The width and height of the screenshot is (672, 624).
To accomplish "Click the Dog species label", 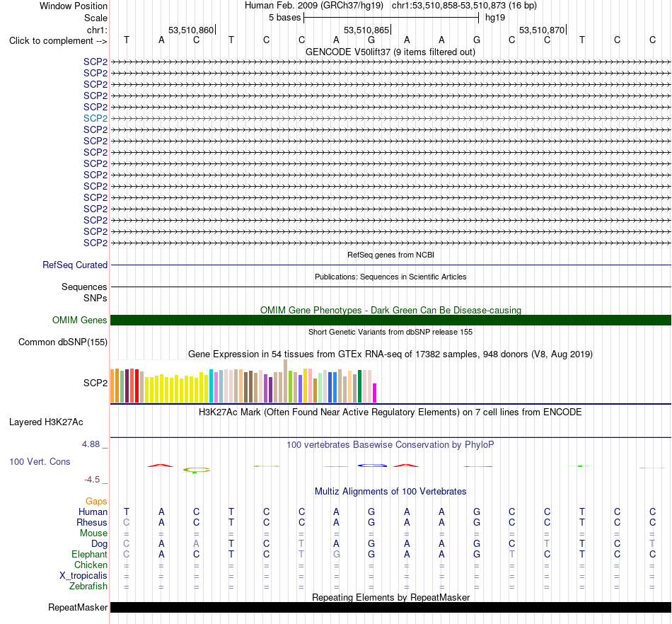I will coord(99,544).
